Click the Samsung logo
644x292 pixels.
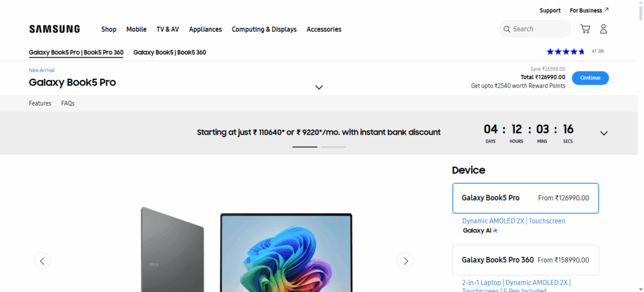click(55, 29)
